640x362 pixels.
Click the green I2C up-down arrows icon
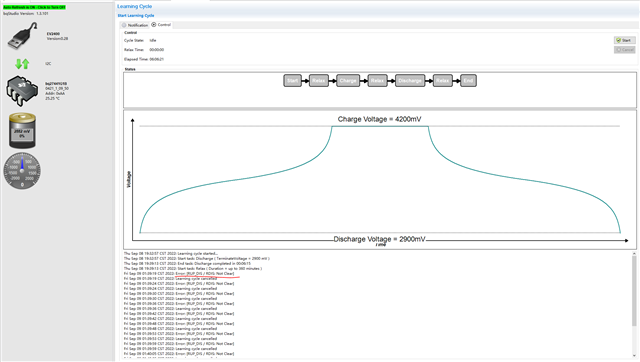tap(22, 64)
